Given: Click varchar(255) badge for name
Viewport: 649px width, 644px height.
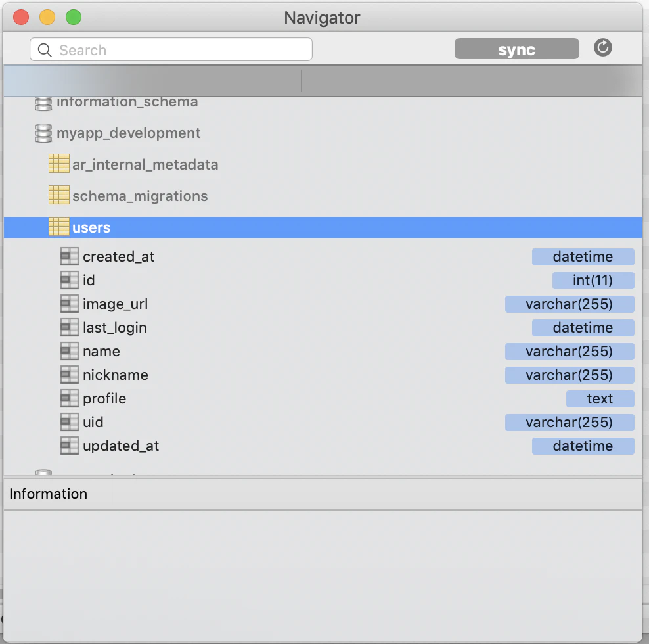Looking at the screenshot, I should pos(569,351).
